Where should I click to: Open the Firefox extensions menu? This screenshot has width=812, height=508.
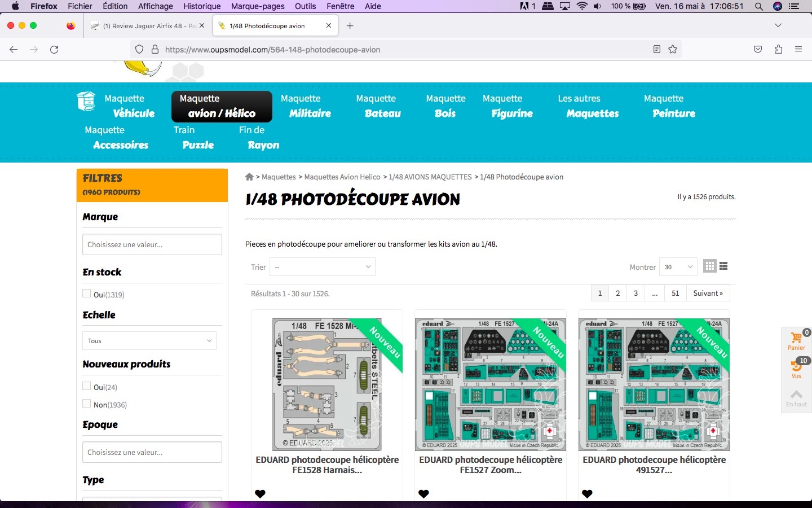(778, 50)
